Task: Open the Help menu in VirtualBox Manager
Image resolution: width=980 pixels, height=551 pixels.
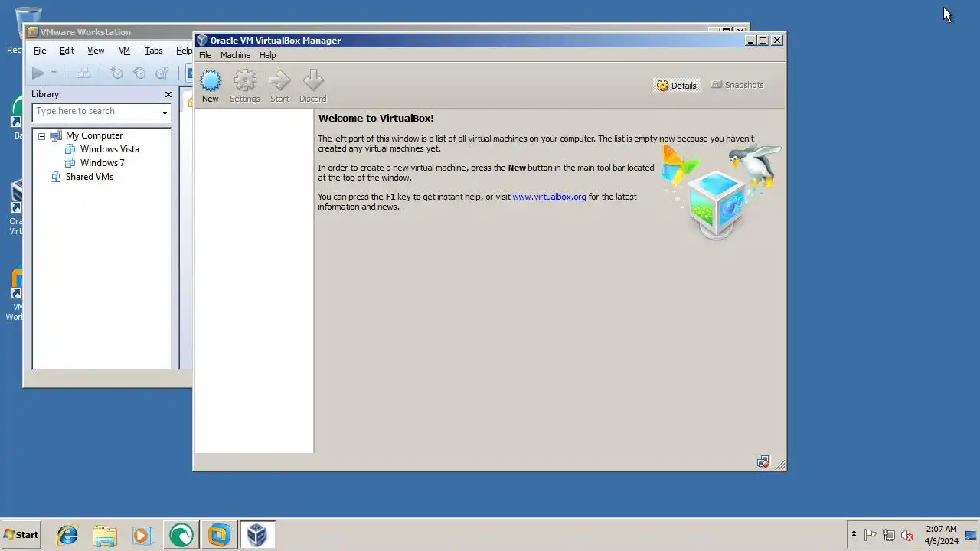Action: (x=267, y=55)
